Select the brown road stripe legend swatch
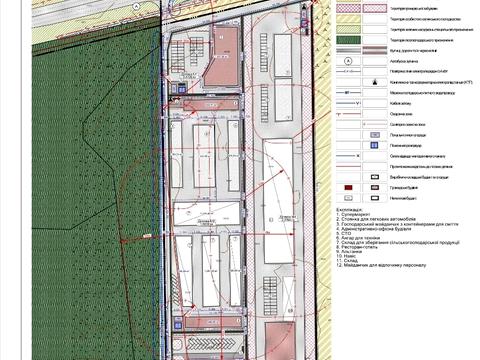480x360 pixels. coord(375,50)
